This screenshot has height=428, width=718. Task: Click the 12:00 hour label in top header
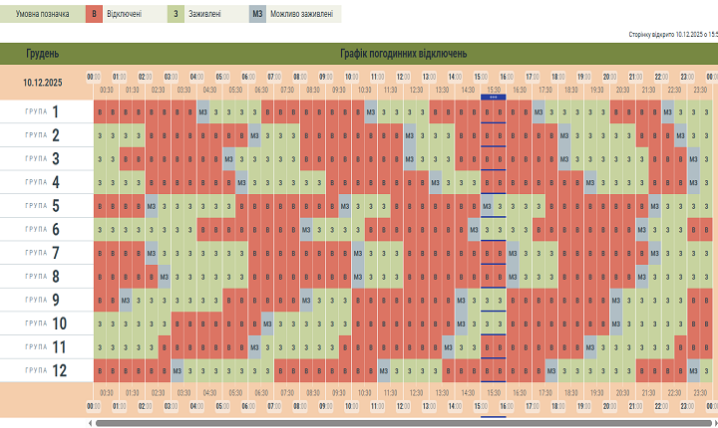[404, 76]
